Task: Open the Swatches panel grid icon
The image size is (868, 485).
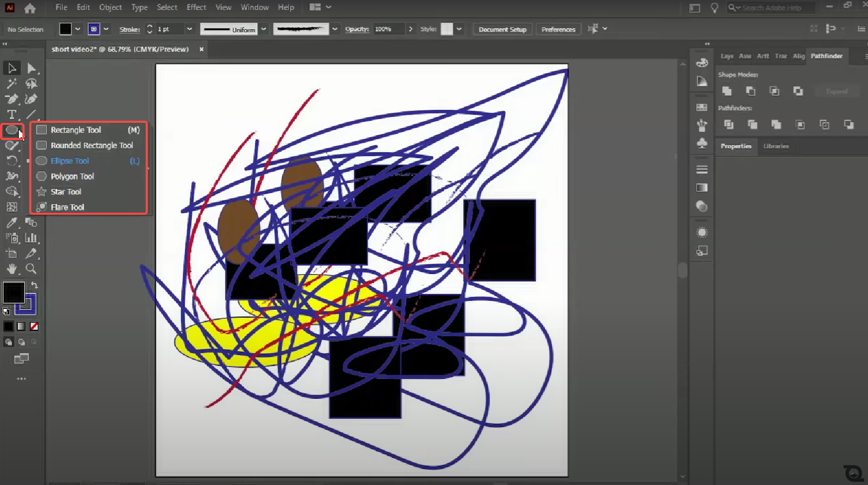Action: pos(702,107)
